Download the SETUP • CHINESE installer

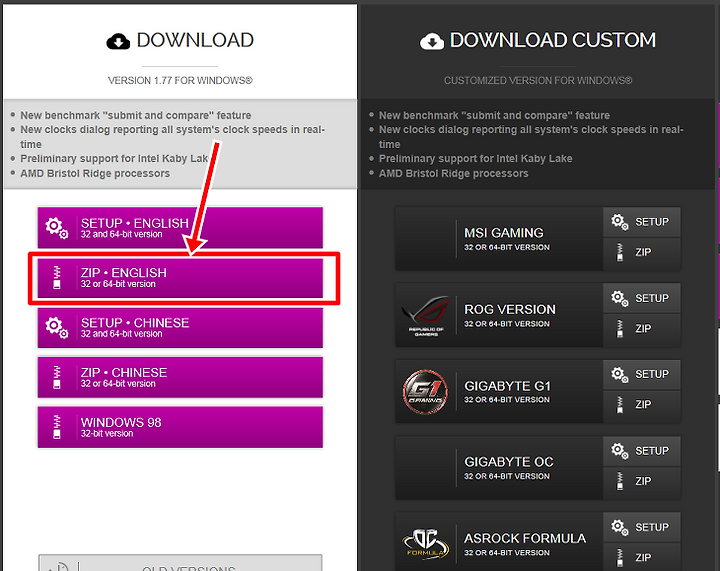click(x=180, y=327)
